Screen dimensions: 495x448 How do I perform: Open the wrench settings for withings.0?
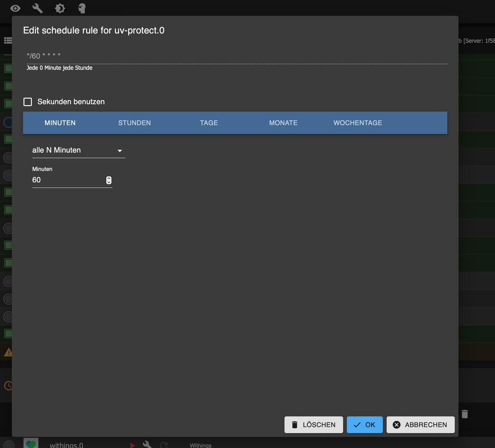click(147, 445)
